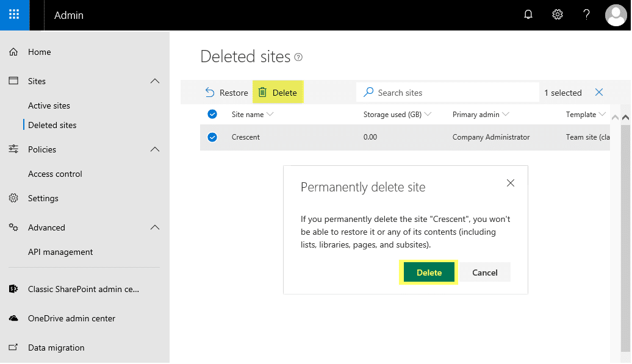Go to Active sites
The image size is (632, 364).
tap(49, 105)
